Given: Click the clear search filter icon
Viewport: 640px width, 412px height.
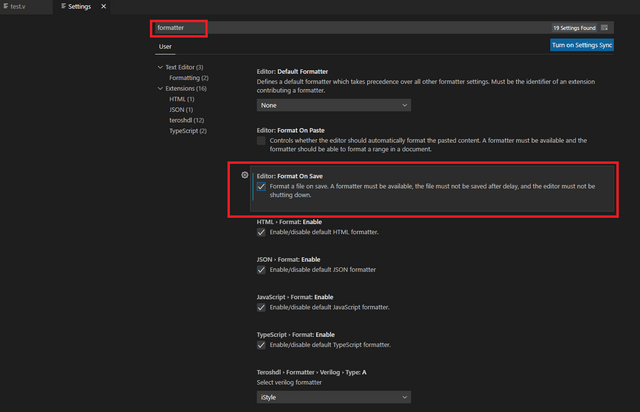Looking at the screenshot, I should [x=605, y=28].
